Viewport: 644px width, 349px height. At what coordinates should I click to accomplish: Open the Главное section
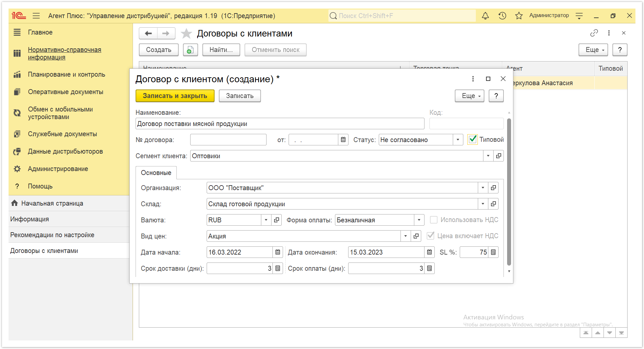click(40, 32)
